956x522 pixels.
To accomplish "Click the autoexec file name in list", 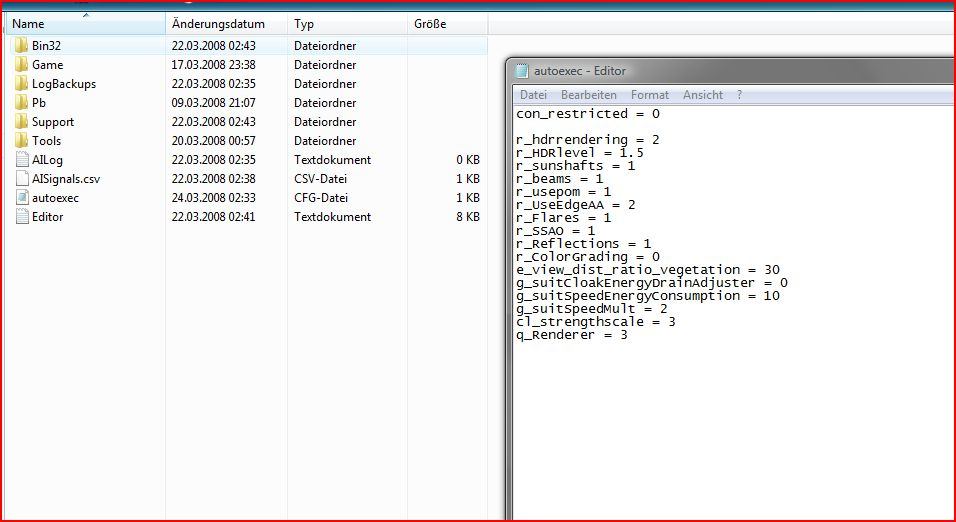I will [x=55, y=198].
